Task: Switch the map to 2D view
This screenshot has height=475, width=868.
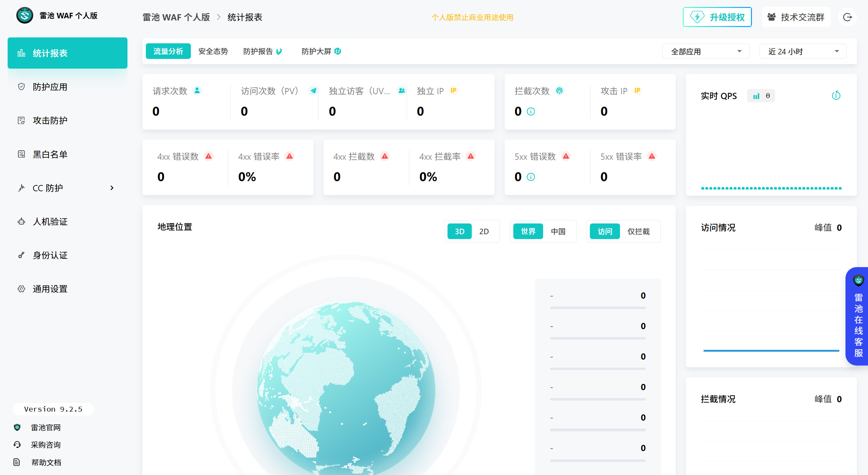Action: (x=484, y=231)
